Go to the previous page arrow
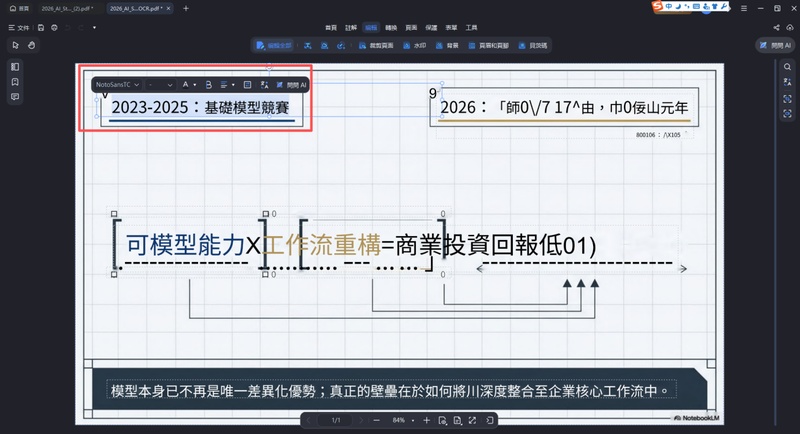 [x=308, y=420]
